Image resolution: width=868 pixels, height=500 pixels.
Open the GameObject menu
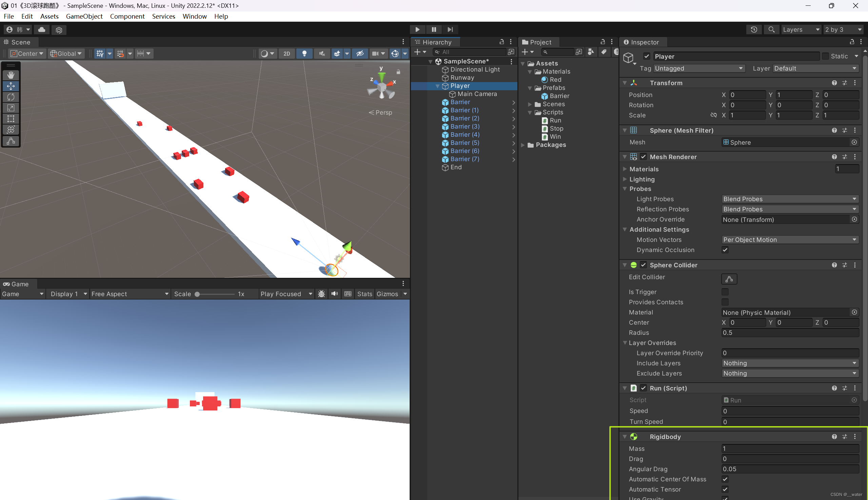84,16
